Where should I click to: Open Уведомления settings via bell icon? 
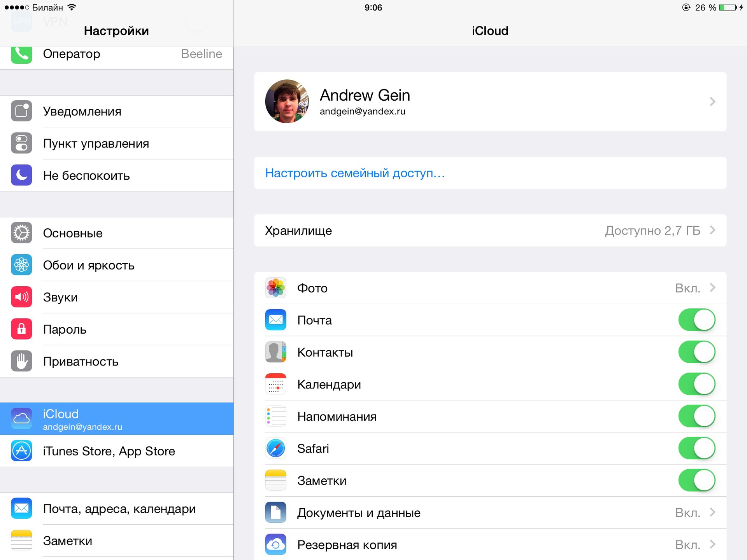pyautogui.click(x=21, y=111)
